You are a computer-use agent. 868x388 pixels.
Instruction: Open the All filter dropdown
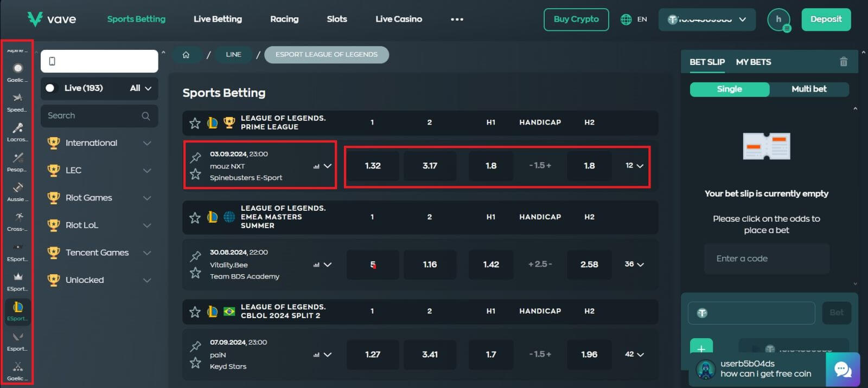tap(141, 88)
